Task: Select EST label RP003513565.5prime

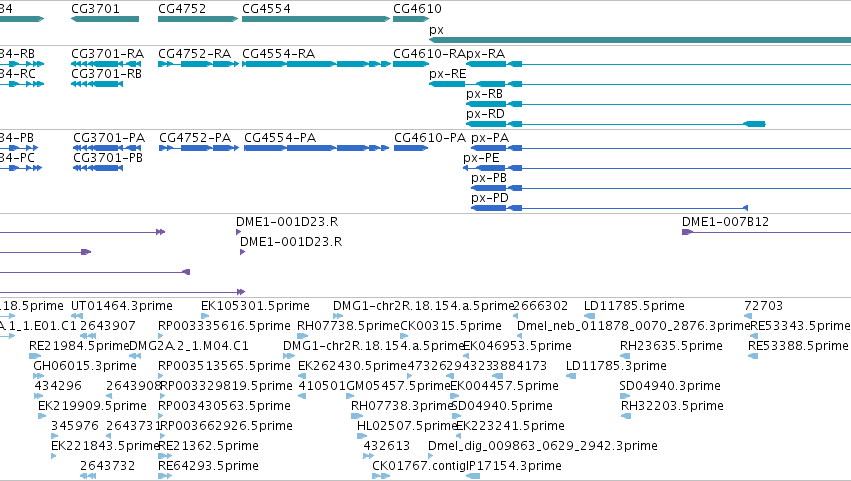Action: click(x=224, y=366)
